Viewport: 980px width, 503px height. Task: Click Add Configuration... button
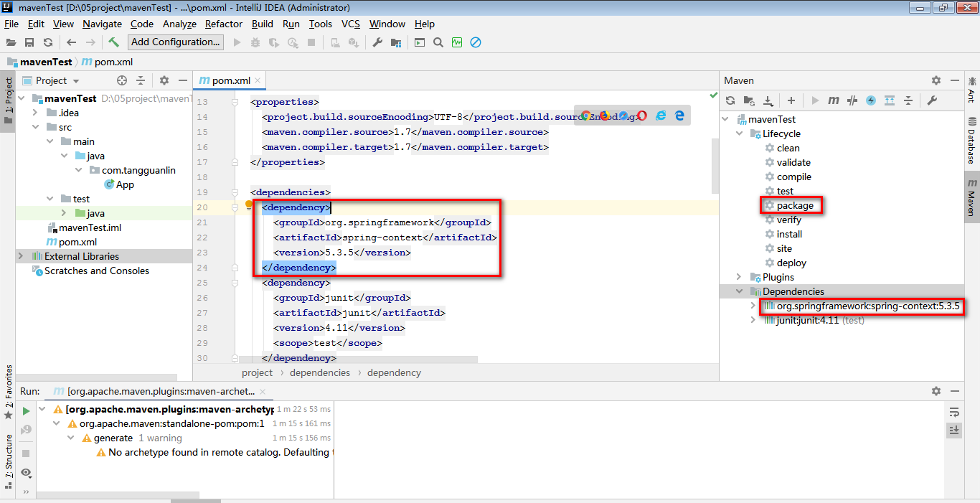point(176,42)
